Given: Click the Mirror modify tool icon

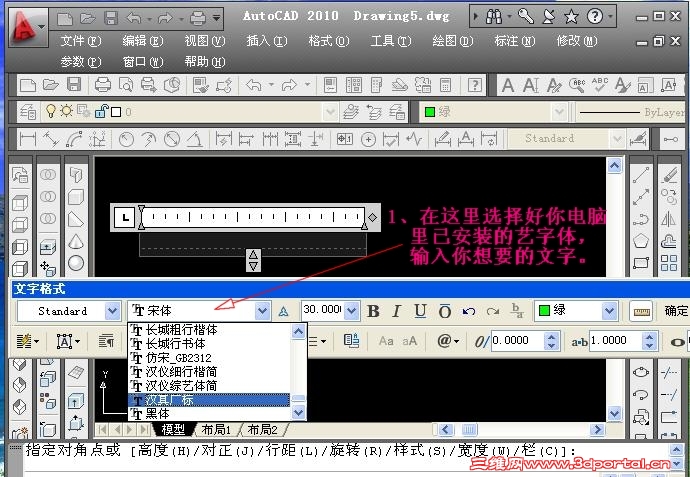Looking at the screenshot, I should point(668,219).
